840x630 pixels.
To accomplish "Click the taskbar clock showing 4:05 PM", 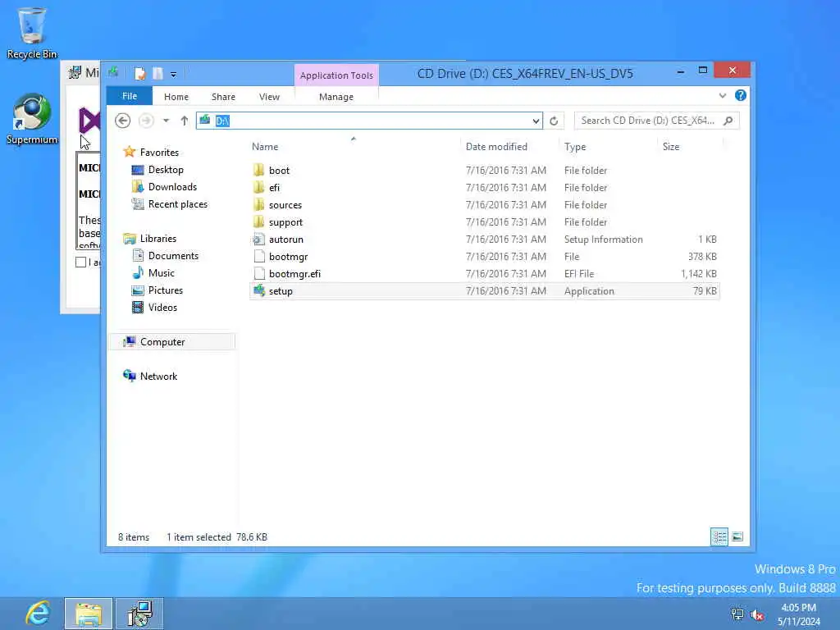I will (x=798, y=614).
